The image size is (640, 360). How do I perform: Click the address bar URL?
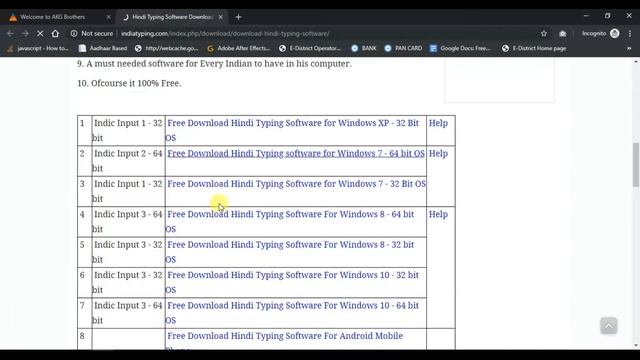click(x=225, y=33)
